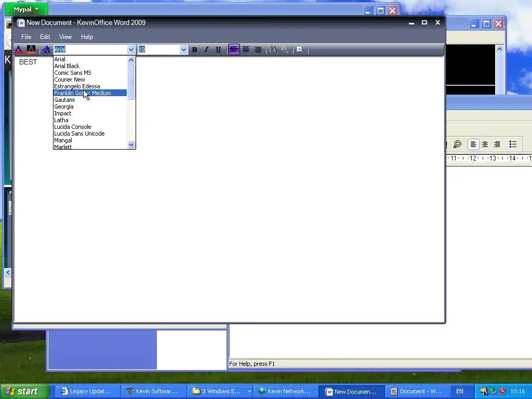Expand the font name dropdown arrow

[x=131, y=49]
